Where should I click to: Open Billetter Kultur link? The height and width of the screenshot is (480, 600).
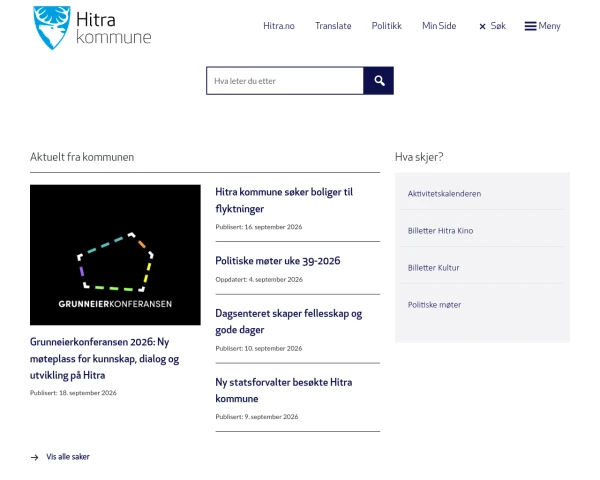pyautogui.click(x=434, y=268)
